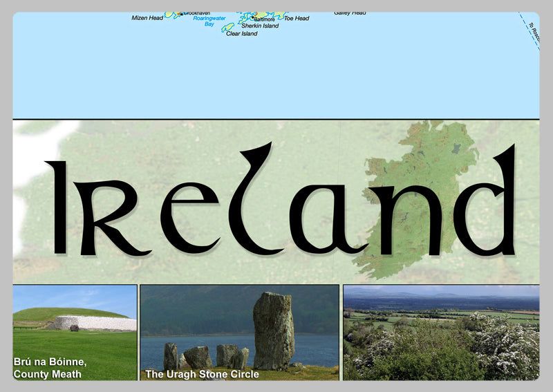Image resolution: width=553 pixels, height=392 pixels.
Task: Select the green Ireland map silhouette
Action: (x=416, y=199)
